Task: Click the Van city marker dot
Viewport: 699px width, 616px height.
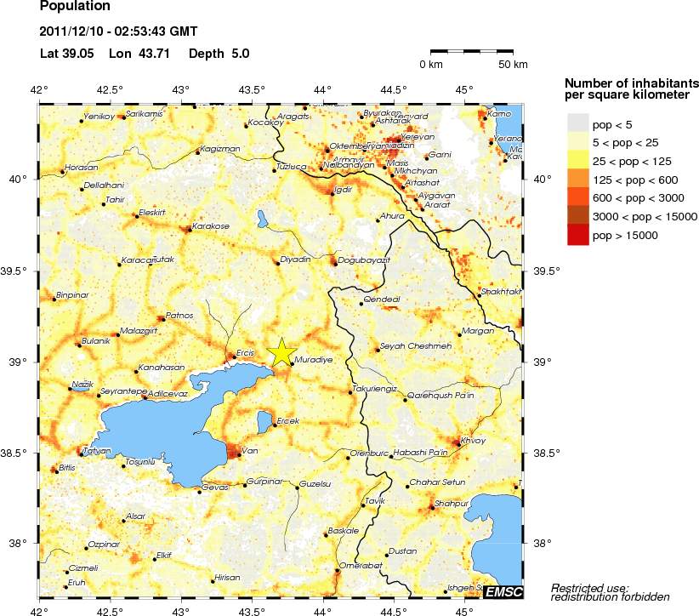Action: pos(239,454)
